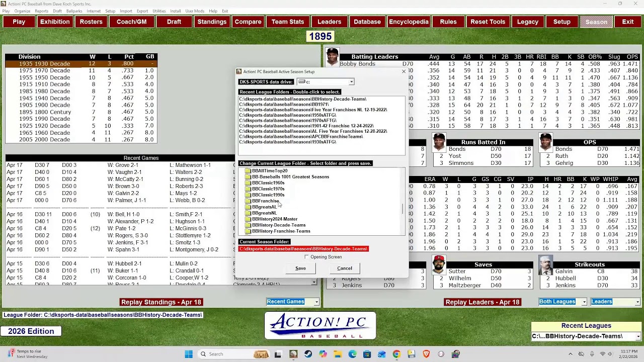This screenshot has height=362, width=644.
Task: Select recent folder path ending 1930sATFG\
Action: (288, 142)
